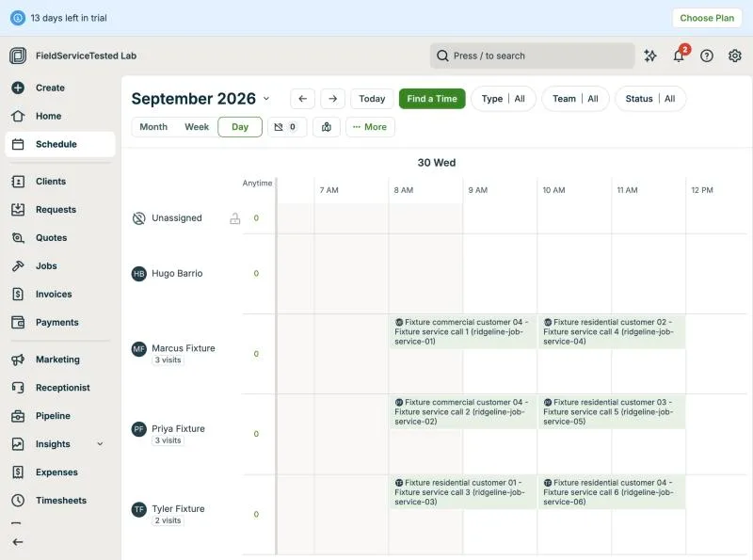This screenshot has height=560, width=753.
Task: Open the Type filter dropdown
Action: pyautogui.click(x=503, y=99)
